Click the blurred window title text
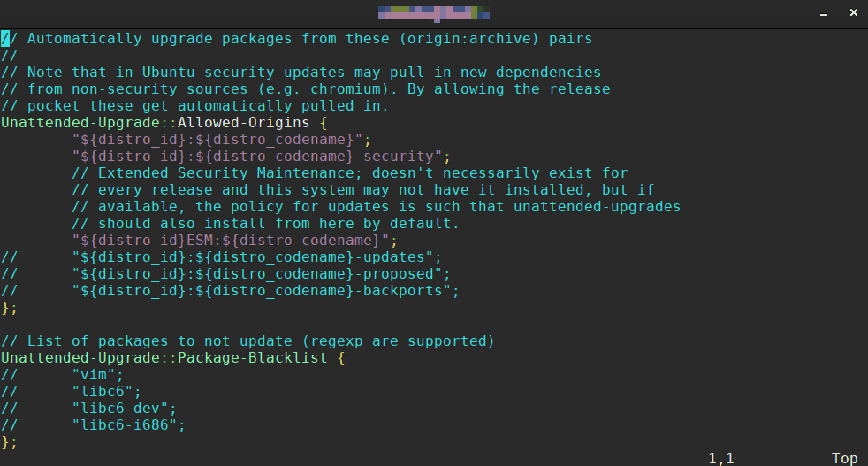The height and width of the screenshot is (466, 868). click(x=433, y=12)
